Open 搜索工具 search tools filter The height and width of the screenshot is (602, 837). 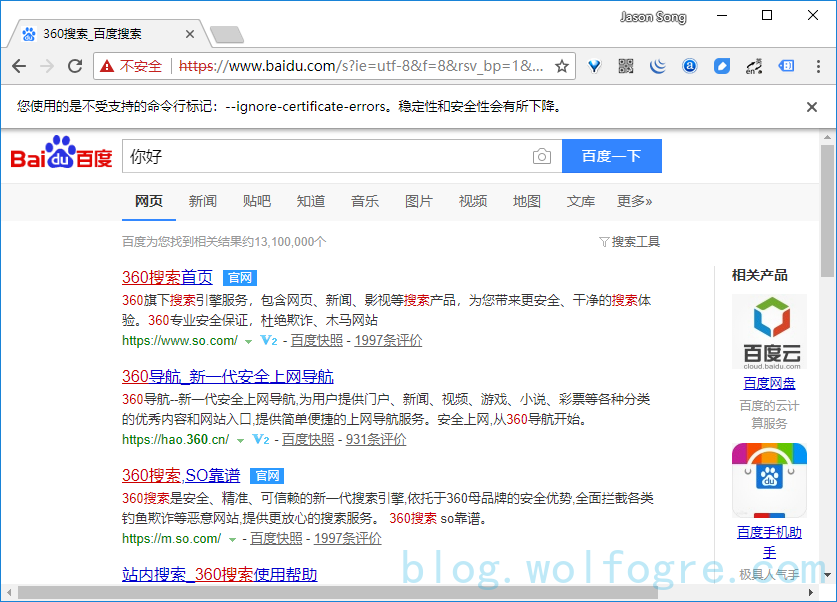(630, 242)
